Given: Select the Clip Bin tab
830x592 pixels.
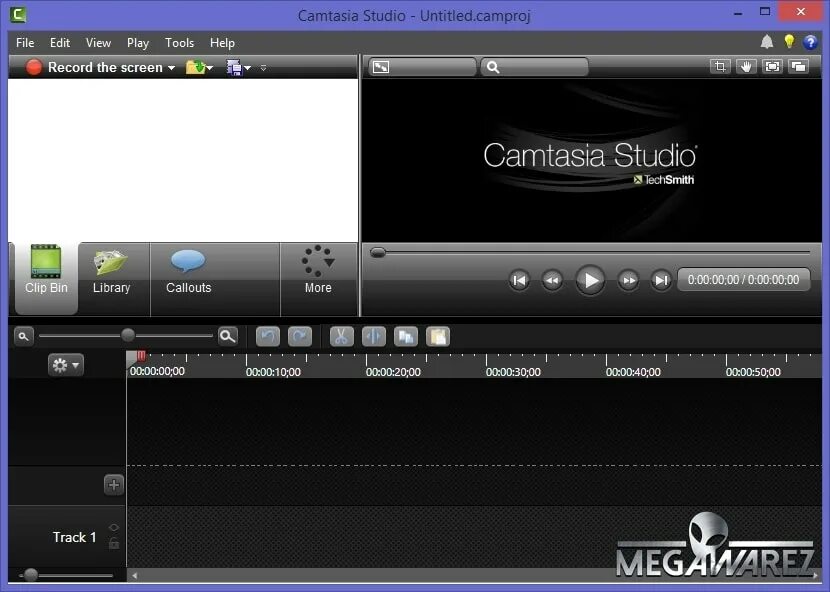Looking at the screenshot, I should [46, 279].
